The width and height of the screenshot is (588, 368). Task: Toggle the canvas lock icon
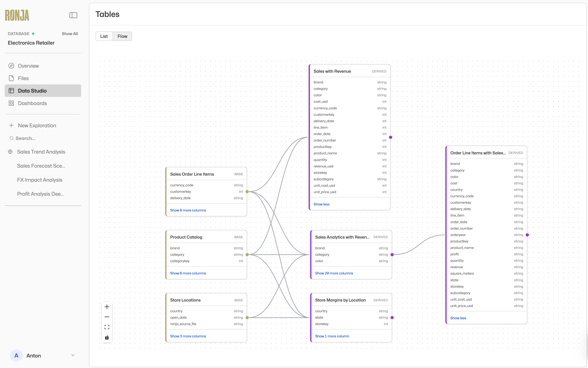pyautogui.click(x=107, y=337)
